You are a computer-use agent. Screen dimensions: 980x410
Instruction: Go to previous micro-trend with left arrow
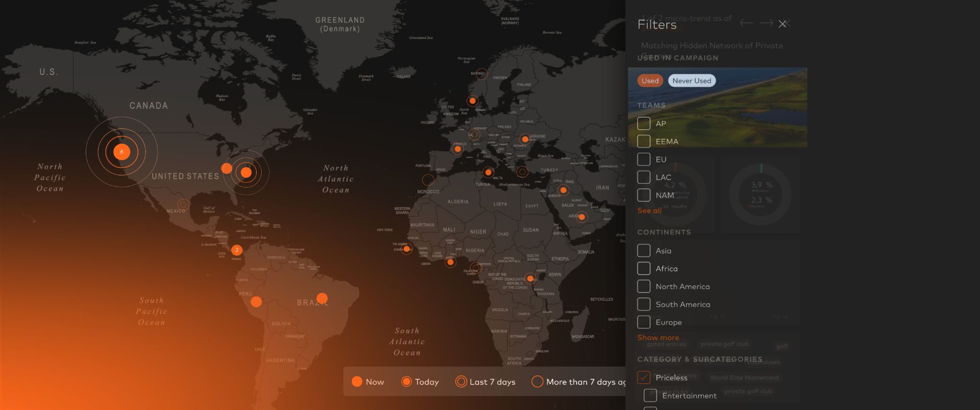coord(746,23)
